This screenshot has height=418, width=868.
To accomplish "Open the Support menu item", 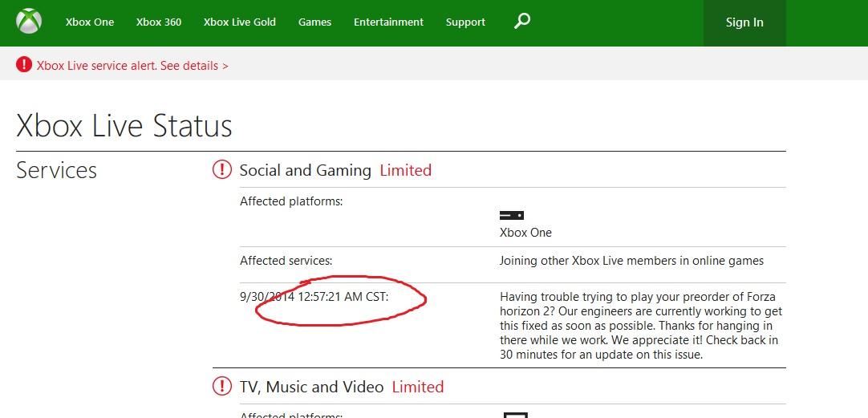I will coord(465,22).
